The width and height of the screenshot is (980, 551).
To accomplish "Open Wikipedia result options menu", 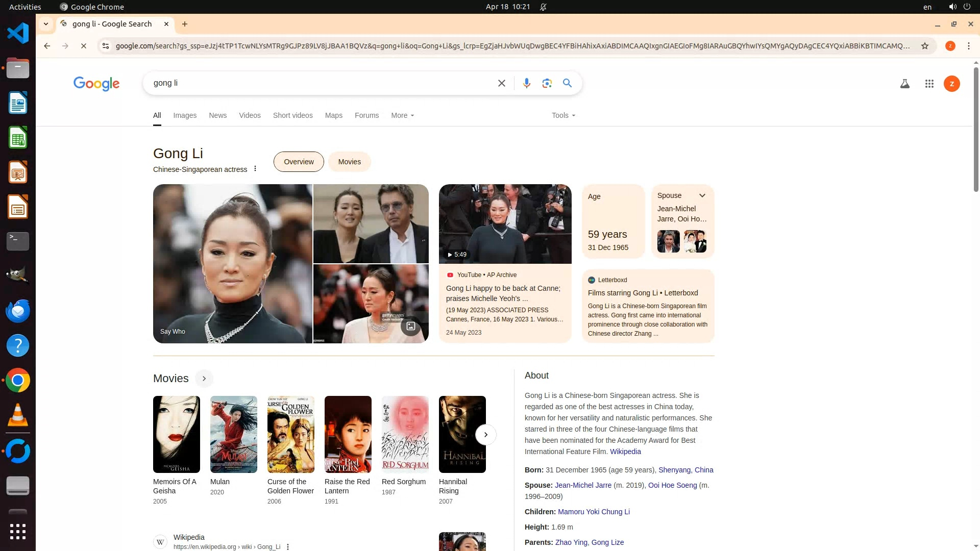I will 288,546.
